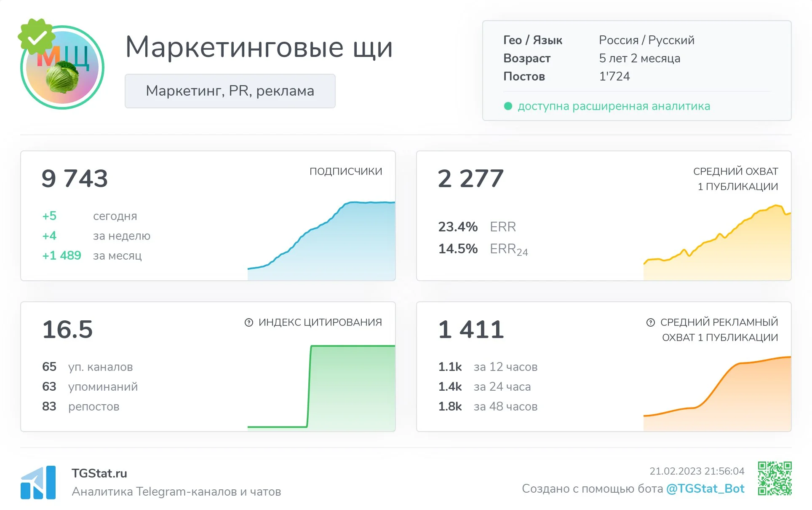
Task: Click the blue subscribers growth chart
Action: (333, 249)
